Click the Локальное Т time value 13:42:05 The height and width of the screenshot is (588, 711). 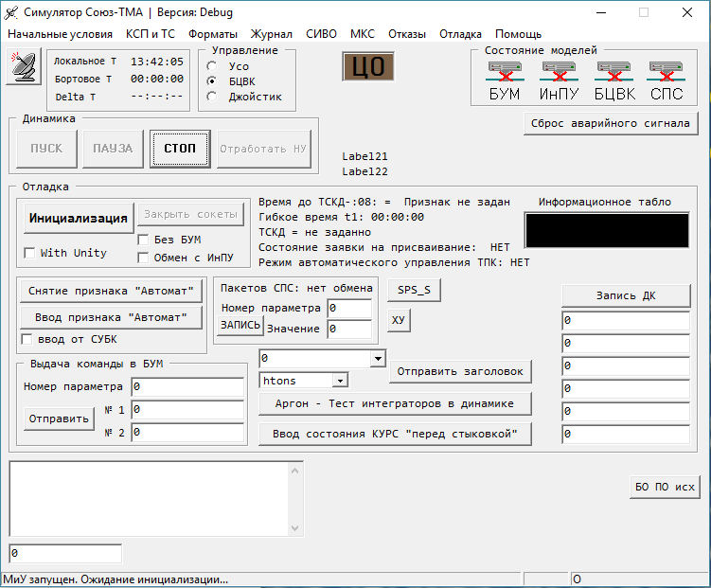157,62
